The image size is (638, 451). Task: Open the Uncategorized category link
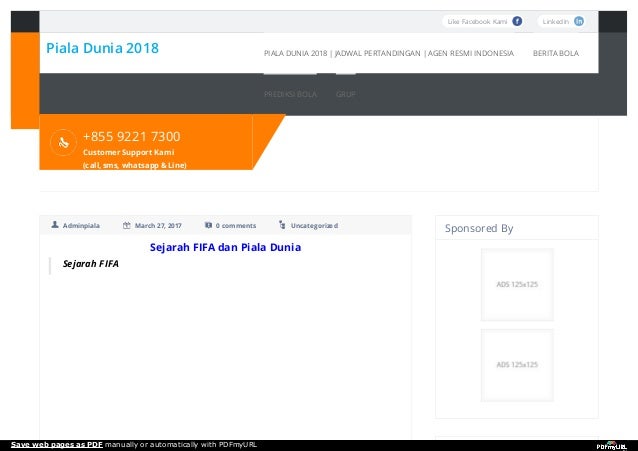tap(314, 226)
